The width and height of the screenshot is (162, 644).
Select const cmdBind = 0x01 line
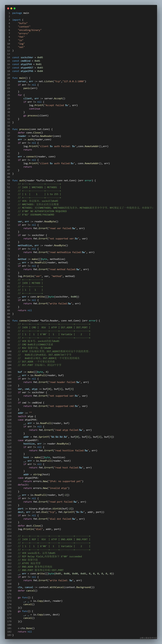[26, 61]
